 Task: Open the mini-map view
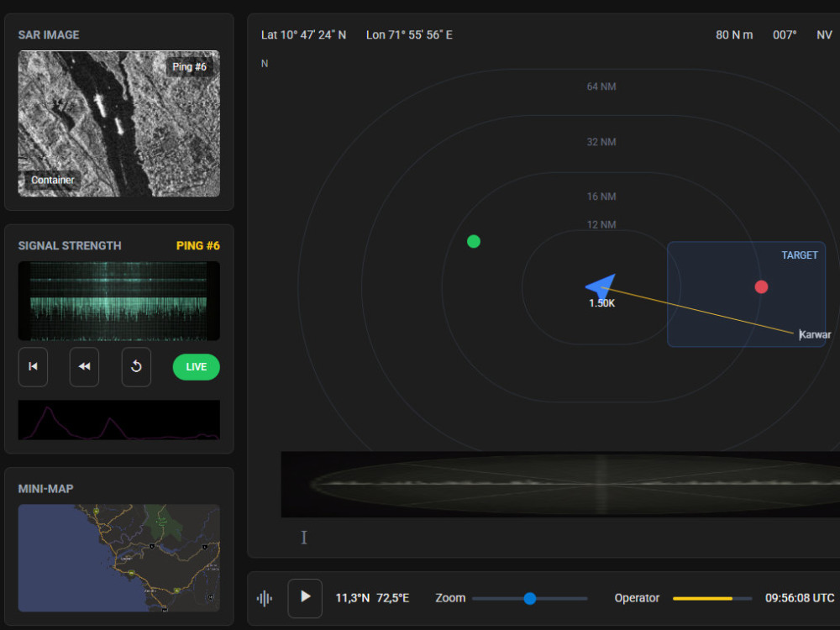[119, 558]
